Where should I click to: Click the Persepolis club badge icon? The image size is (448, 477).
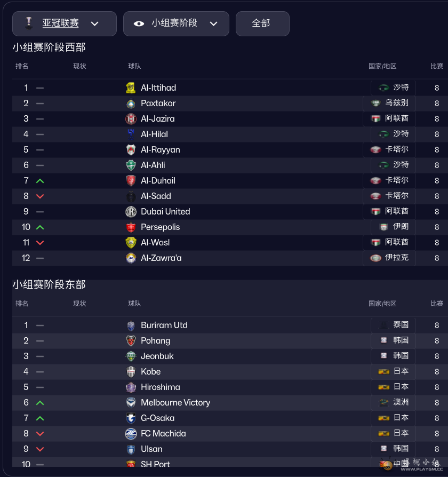[131, 227]
